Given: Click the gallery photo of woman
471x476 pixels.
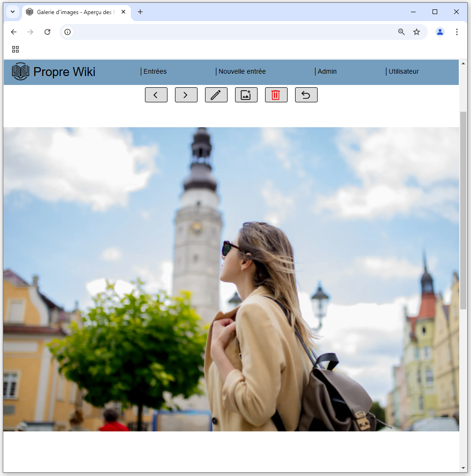Looking at the screenshot, I should [231, 279].
